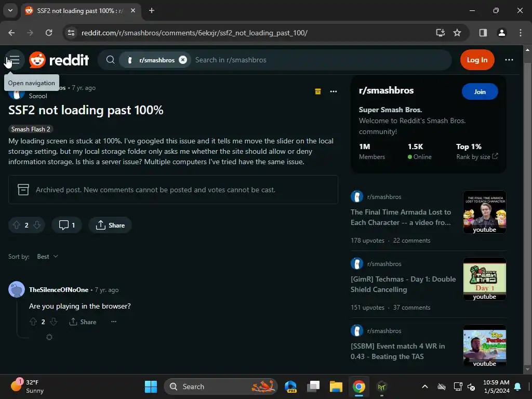Click the Smash Flash 2 flair
This screenshot has height=399, width=532.
click(31, 129)
